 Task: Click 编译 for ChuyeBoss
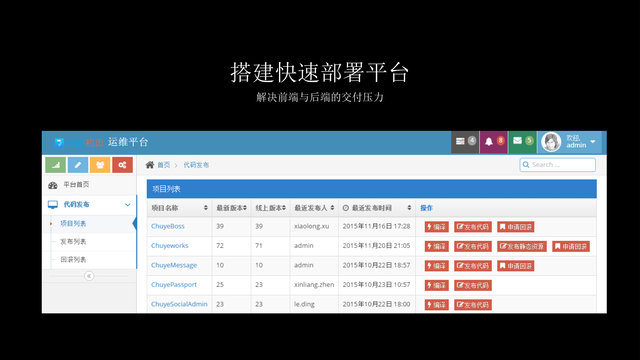click(x=436, y=227)
